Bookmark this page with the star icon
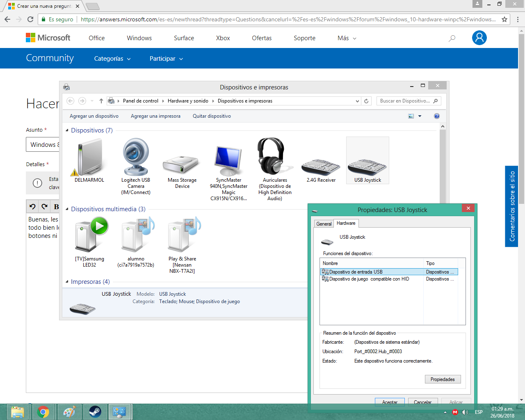Screen dimensions: 525x420 [x=504, y=19]
